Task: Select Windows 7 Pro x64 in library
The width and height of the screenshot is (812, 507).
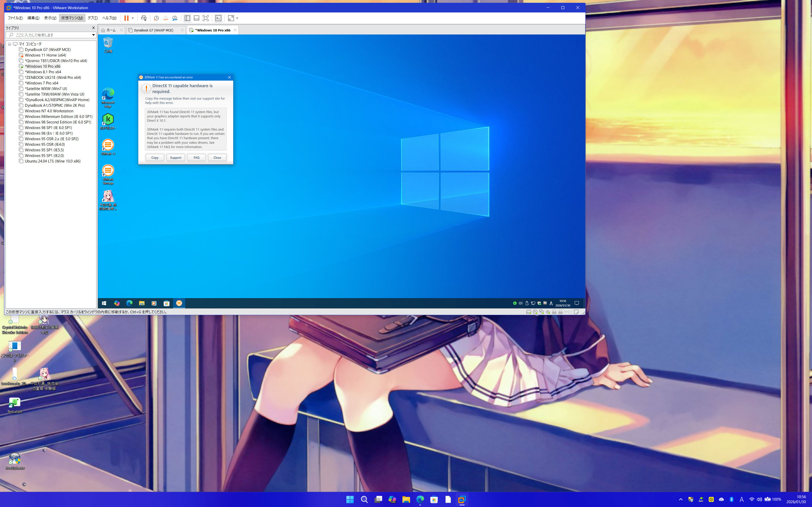Action: click(x=42, y=83)
